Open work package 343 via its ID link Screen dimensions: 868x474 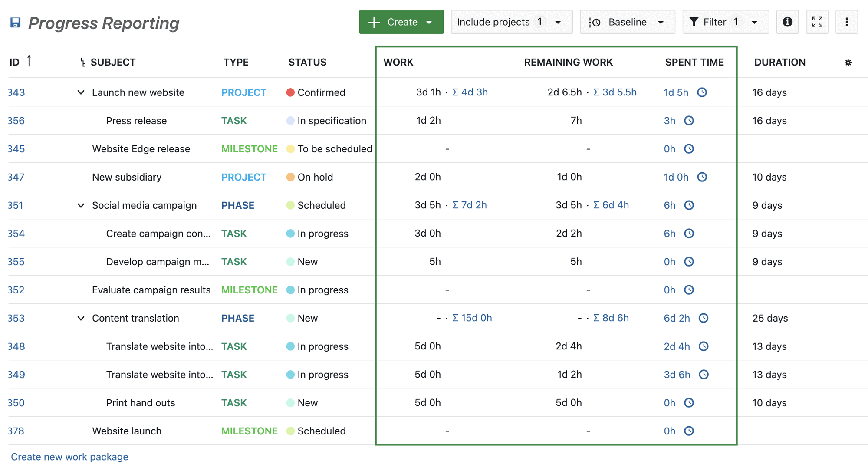coord(16,92)
